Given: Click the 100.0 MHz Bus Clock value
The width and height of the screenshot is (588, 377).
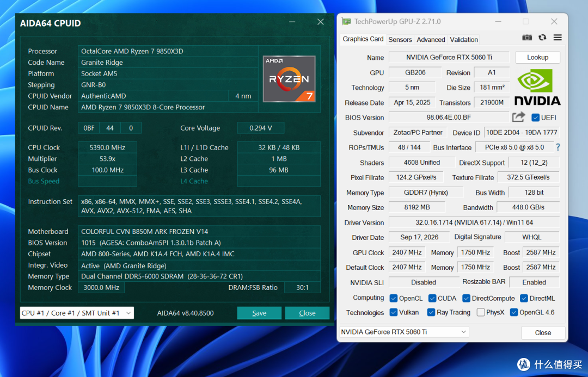Looking at the screenshot, I should tap(107, 170).
